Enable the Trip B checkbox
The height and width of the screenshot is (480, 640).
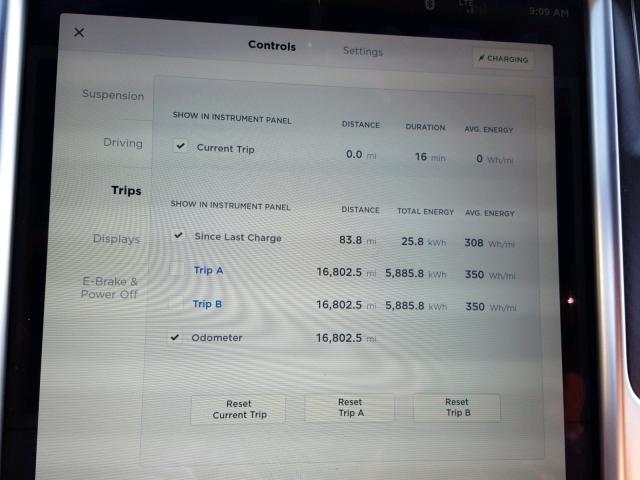point(177,303)
